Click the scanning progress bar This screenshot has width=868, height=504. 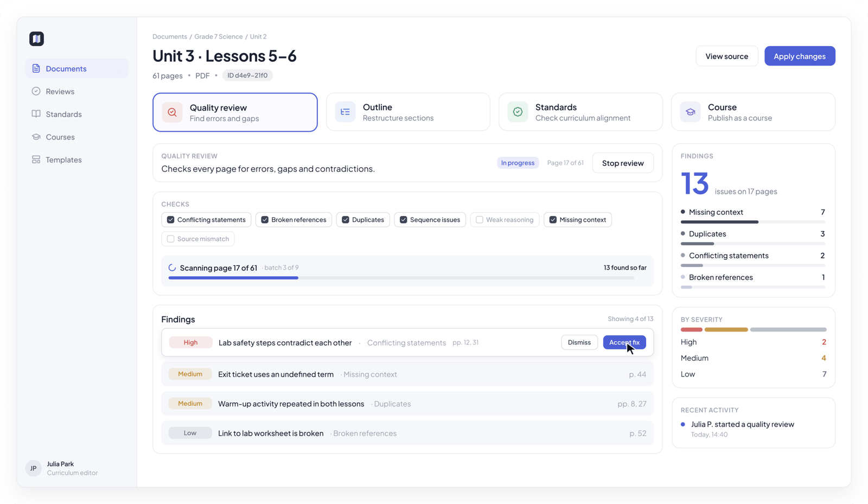tap(401, 278)
